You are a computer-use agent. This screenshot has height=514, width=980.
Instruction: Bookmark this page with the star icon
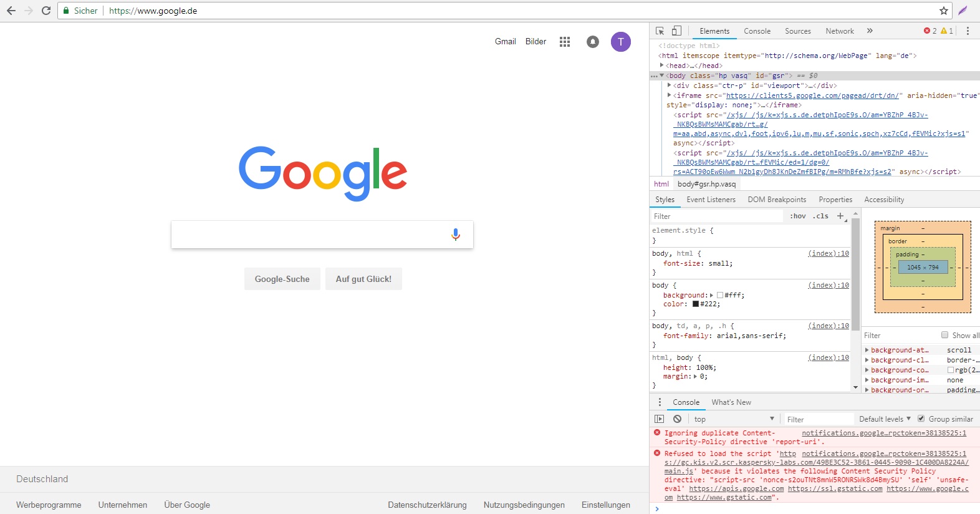944,11
